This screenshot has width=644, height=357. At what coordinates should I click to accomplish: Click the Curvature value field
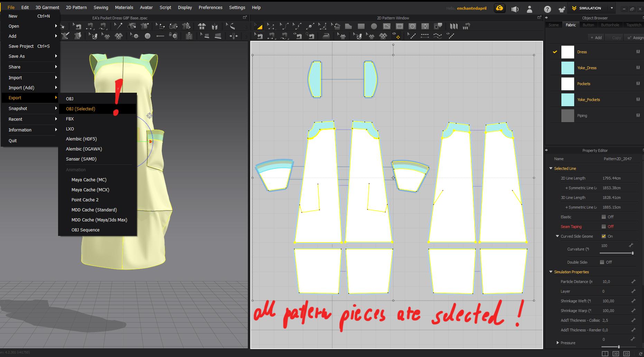click(x=614, y=246)
